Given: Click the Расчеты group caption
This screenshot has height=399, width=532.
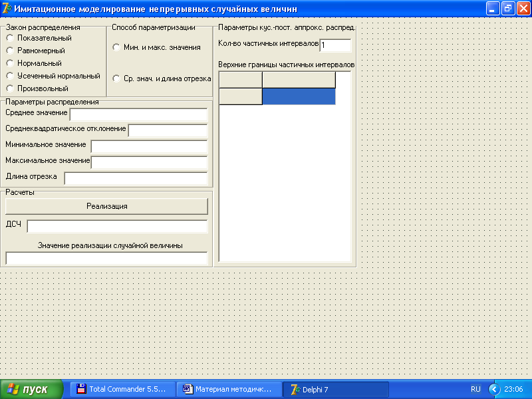Looking at the screenshot, I should click(x=20, y=192).
